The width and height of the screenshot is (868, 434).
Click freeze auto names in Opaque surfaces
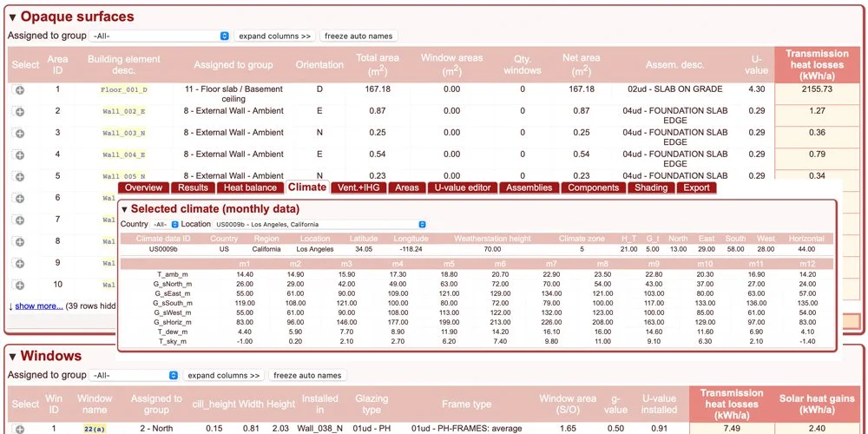click(358, 36)
